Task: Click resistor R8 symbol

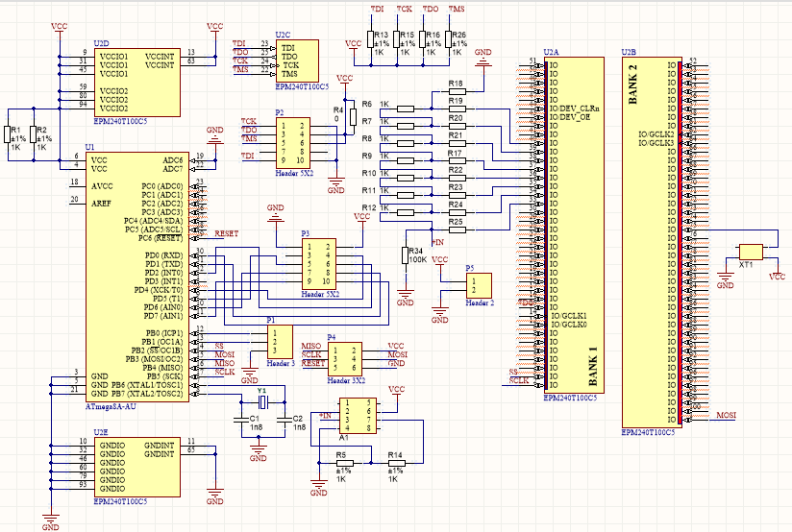Action: tap(406, 143)
